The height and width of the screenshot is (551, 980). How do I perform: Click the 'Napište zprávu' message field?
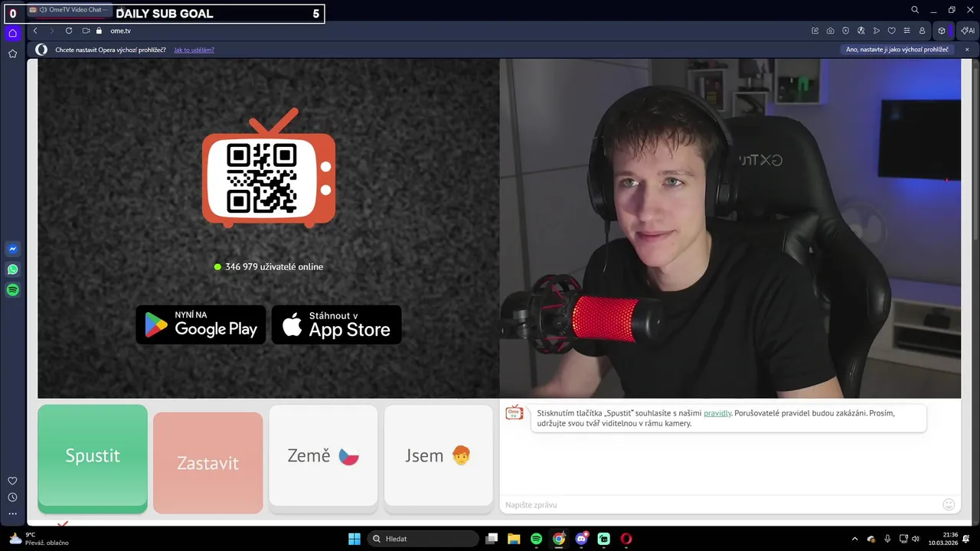point(721,505)
